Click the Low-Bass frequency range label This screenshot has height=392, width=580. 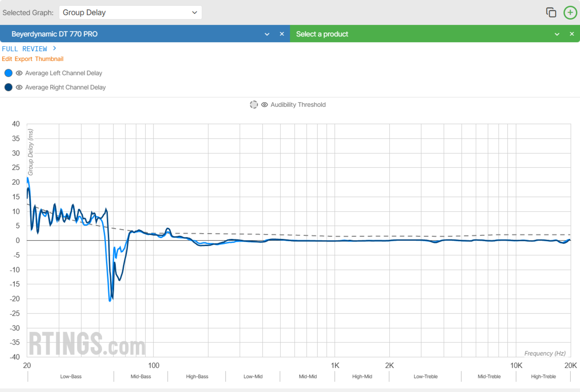tap(71, 377)
